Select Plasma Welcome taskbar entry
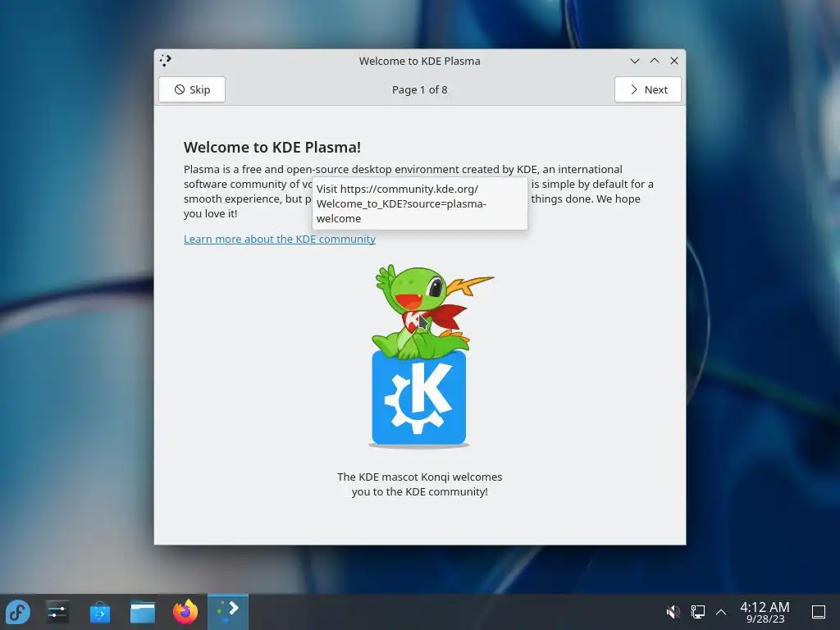The width and height of the screenshot is (840, 630). pyautogui.click(x=228, y=612)
